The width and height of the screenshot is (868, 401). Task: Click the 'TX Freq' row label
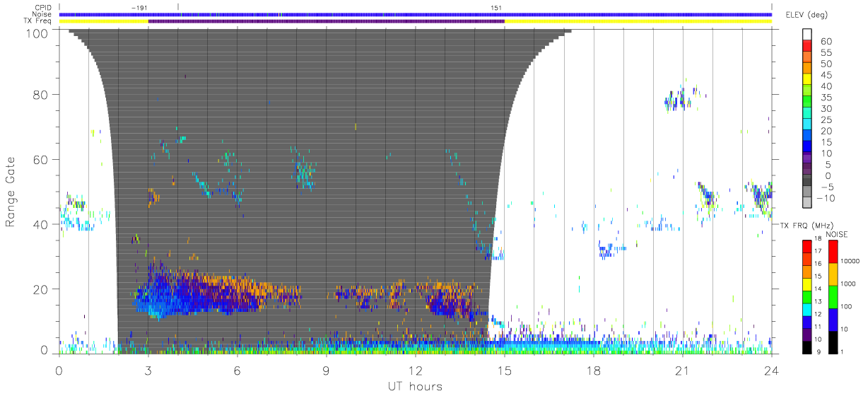(x=39, y=21)
